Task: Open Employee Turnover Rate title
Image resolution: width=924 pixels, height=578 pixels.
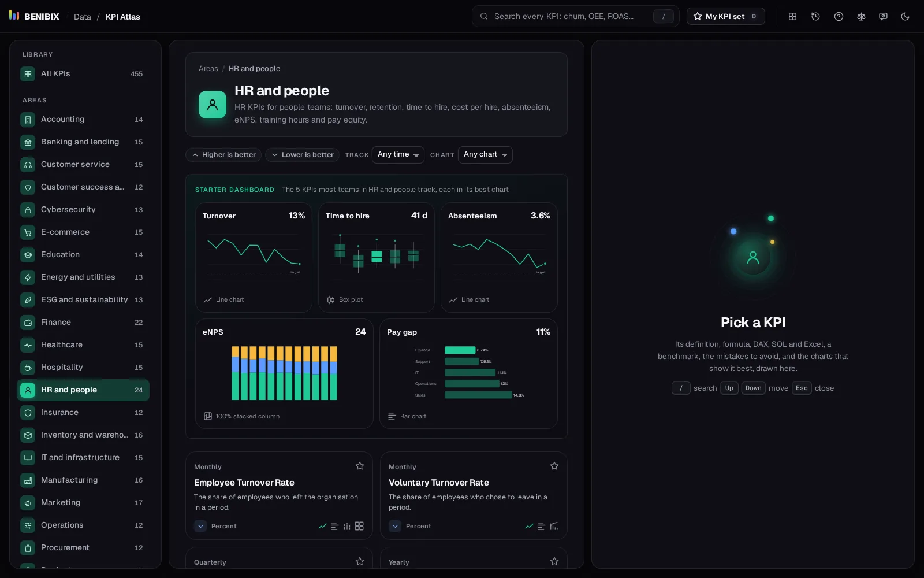Action: [x=244, y=483]
